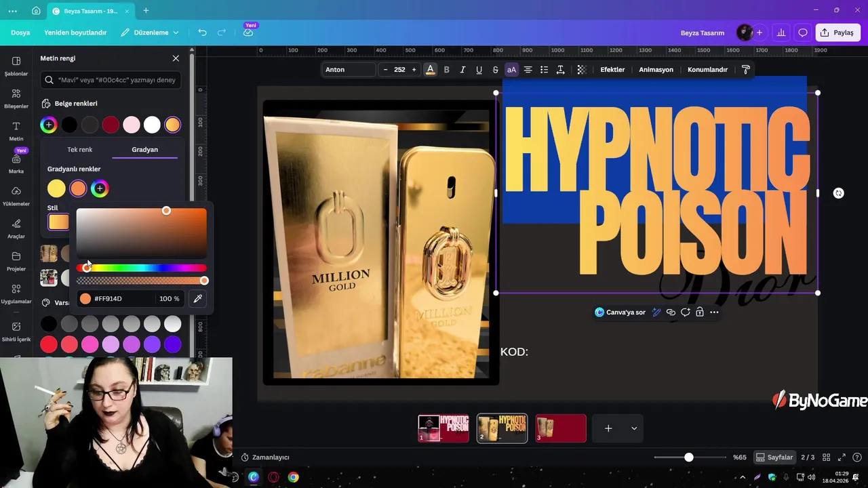
Task: Switch to the Gradyan tab
Action: click(144, 150)
